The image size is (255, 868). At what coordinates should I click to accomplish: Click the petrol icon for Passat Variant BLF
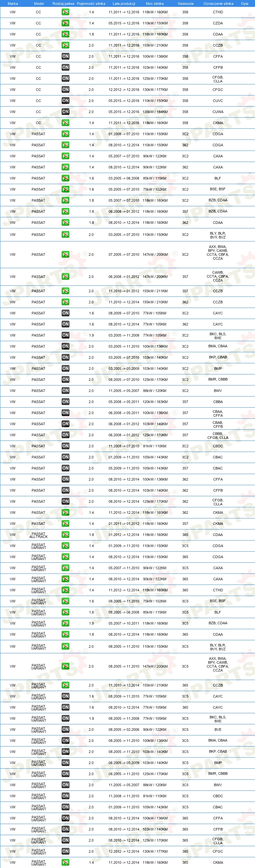click(66, 612)
